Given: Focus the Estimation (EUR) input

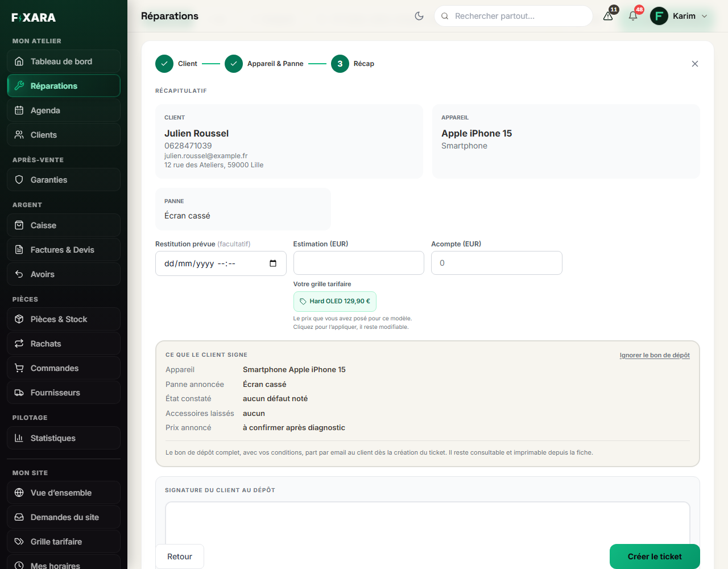Looking at the screenshot, I should coord(359,263).
